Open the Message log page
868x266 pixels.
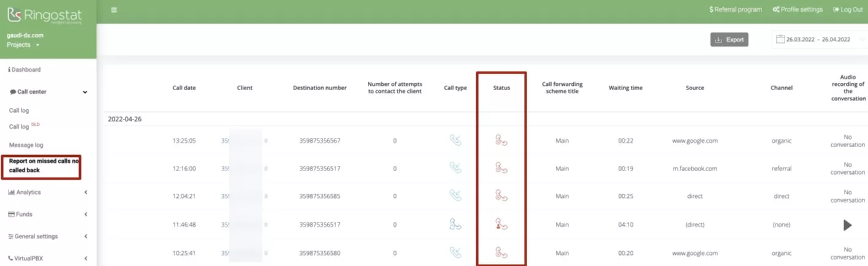tap(26, 145)
